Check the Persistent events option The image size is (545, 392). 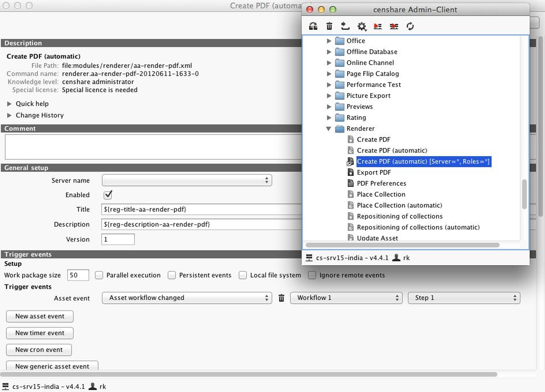pos(172,275)
